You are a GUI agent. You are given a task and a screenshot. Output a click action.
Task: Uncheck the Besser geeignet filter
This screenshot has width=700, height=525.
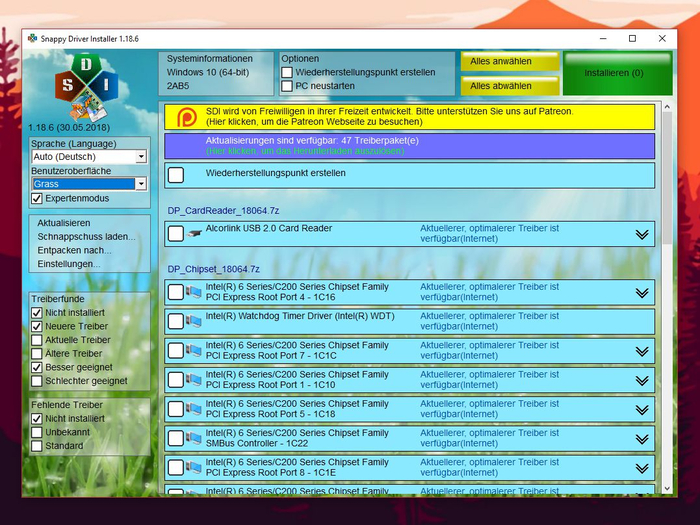click(37, 367)
